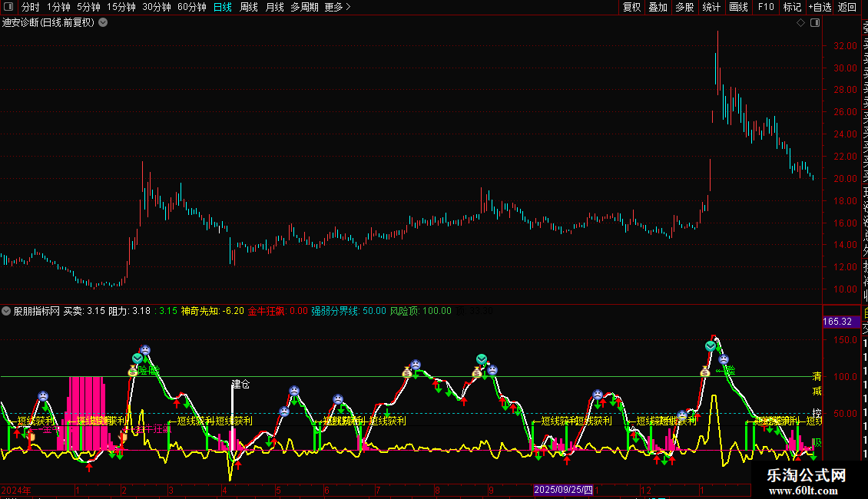
Task: Click the 165.32 purple value label
Action: pos(837,322)
